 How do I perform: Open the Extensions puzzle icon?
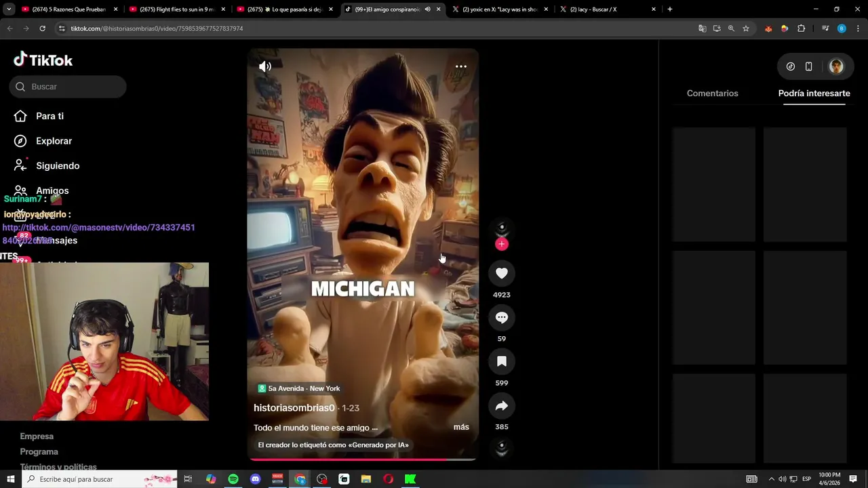click(x=801, y=28)
